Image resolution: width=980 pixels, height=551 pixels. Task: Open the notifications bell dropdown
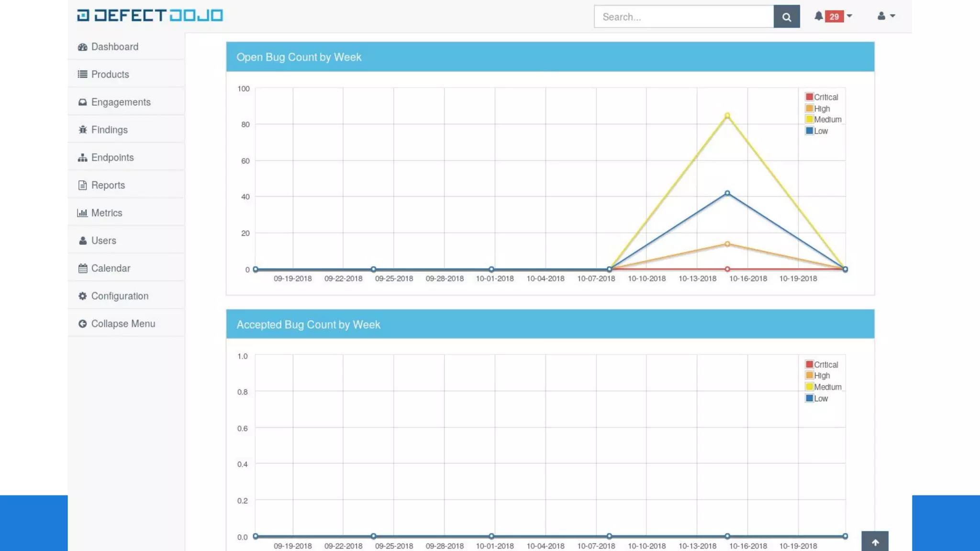(819, 16)
